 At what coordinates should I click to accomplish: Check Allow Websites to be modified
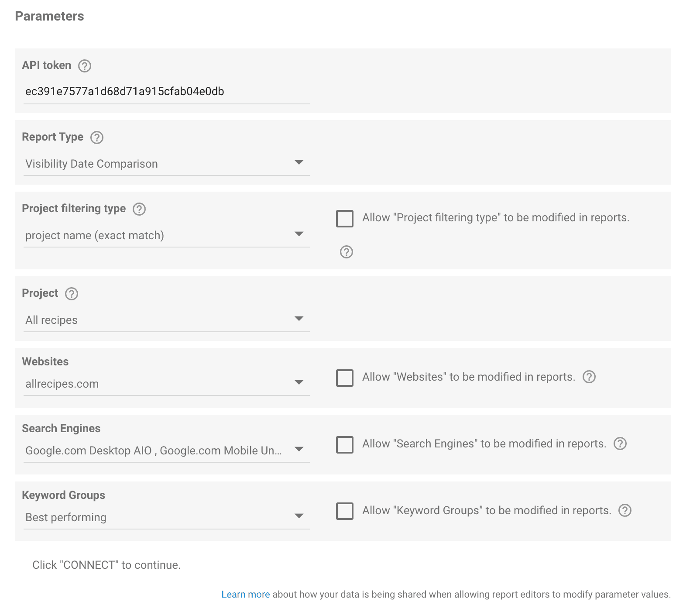(345, 378)
